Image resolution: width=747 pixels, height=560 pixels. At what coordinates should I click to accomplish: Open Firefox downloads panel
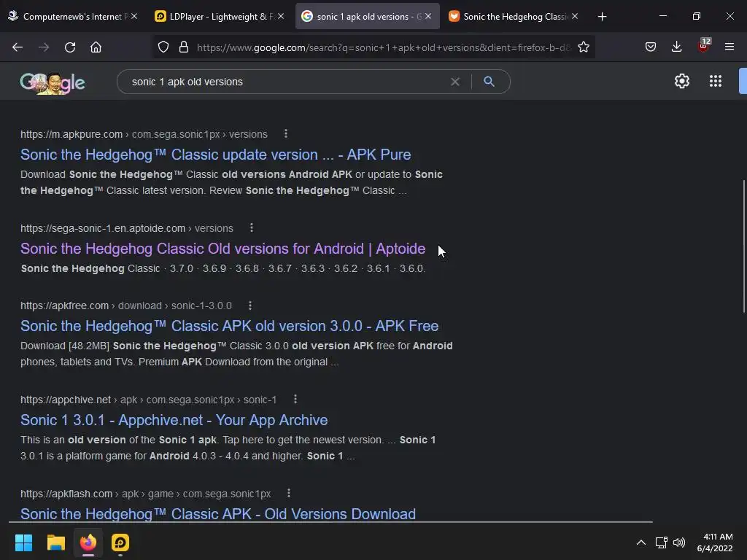676,47
